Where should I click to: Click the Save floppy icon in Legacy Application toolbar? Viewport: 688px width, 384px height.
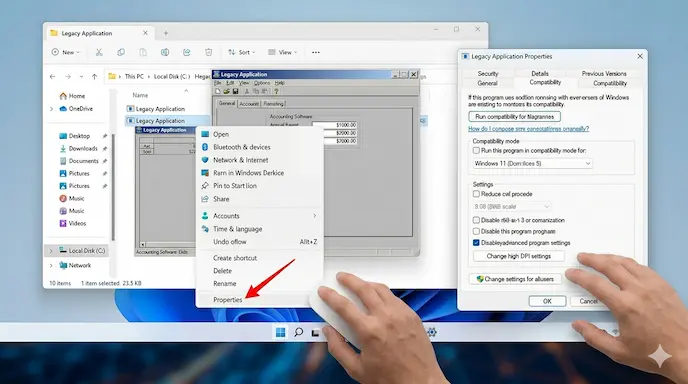click(x=236, y=91)
